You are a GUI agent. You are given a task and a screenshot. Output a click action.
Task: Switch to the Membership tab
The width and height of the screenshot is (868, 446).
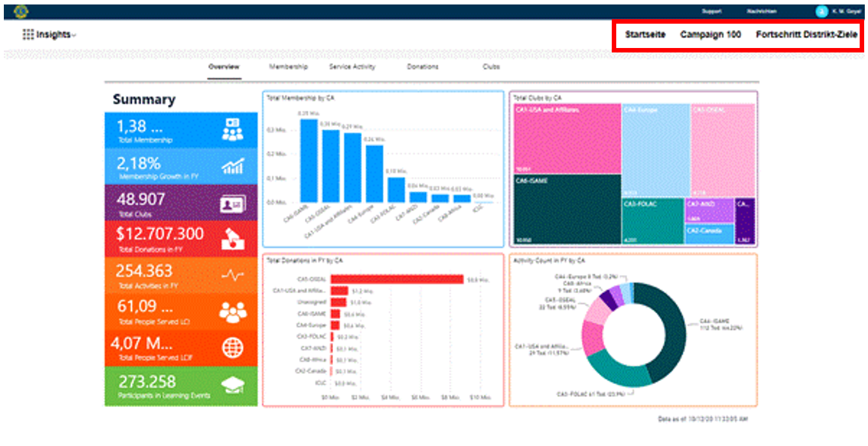(x=288, y=67)
